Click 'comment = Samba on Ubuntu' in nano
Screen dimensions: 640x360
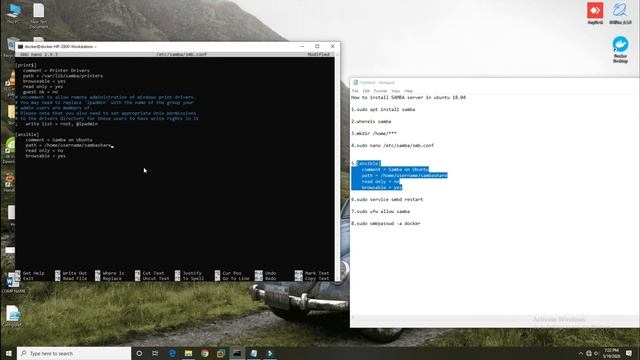click(59, 140)
